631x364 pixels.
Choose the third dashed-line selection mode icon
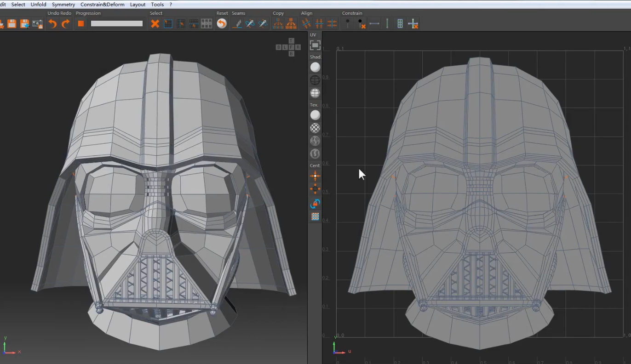194,23
